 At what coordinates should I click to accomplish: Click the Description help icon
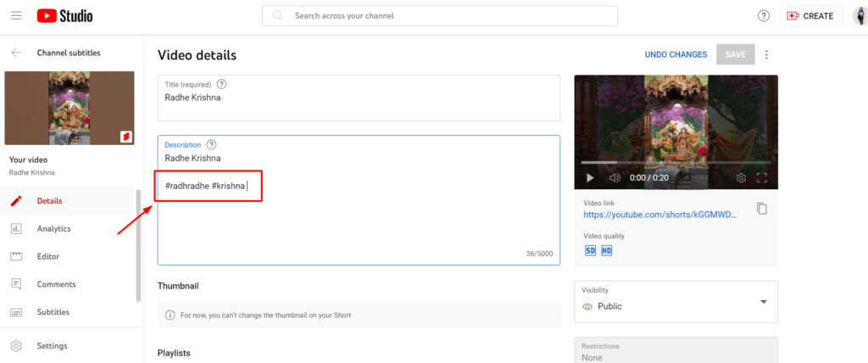211,145
